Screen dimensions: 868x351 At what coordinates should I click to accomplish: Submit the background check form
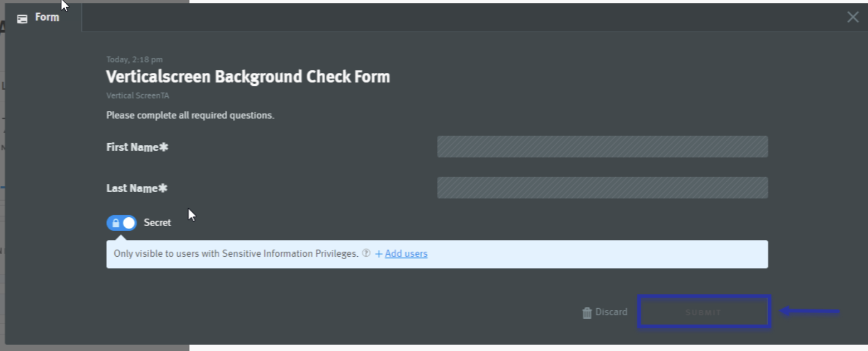tap(704, 312)
